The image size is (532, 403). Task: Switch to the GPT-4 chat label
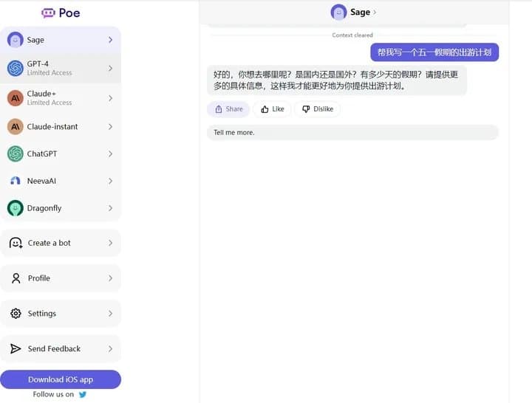point(38,63)
